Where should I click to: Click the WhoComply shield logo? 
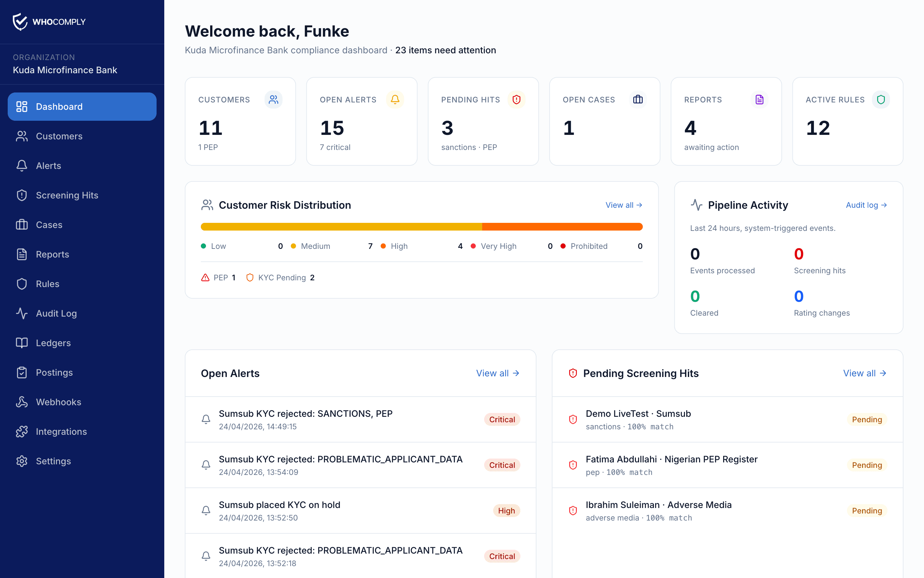click(20, 22)
